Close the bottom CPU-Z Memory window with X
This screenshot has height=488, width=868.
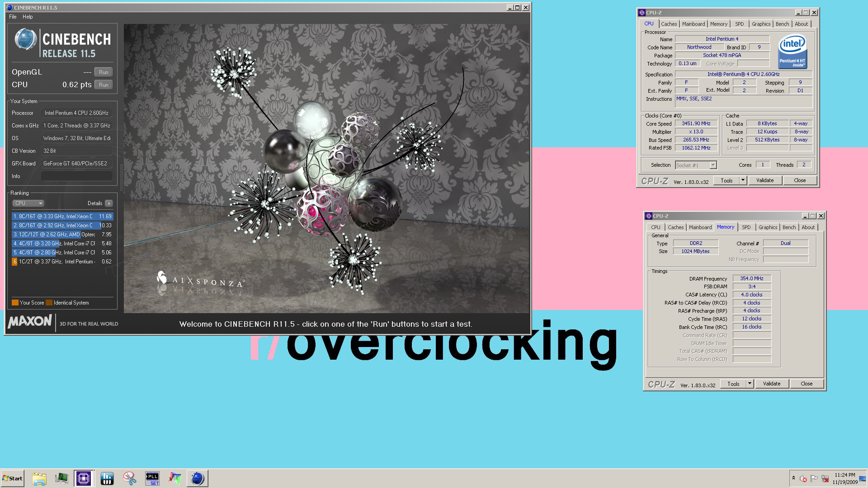coord(821,216)
